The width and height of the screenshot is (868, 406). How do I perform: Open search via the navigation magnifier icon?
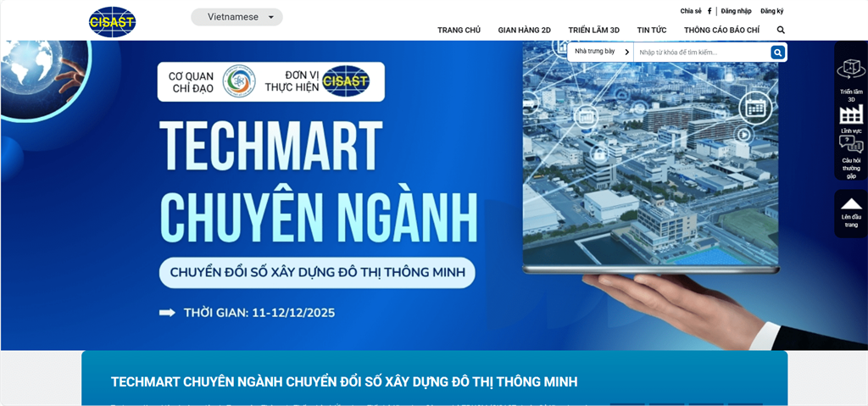[x=781, y=30]
